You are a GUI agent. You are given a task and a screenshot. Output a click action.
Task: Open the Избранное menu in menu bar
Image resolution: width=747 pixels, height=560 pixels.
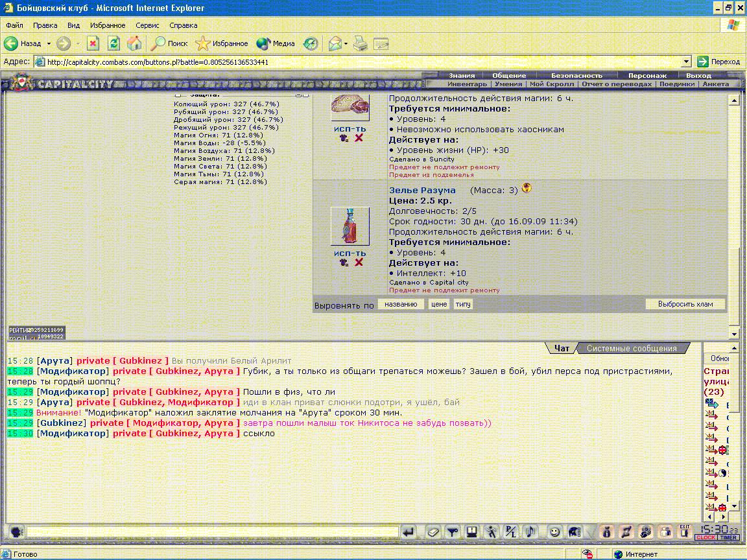(x=108, y=25)
